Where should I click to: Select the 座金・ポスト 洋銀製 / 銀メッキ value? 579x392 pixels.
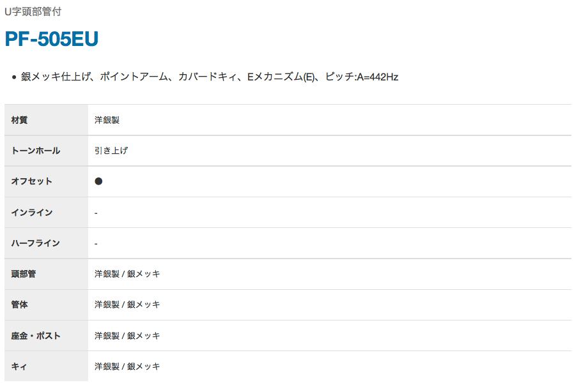click(127, 336)
